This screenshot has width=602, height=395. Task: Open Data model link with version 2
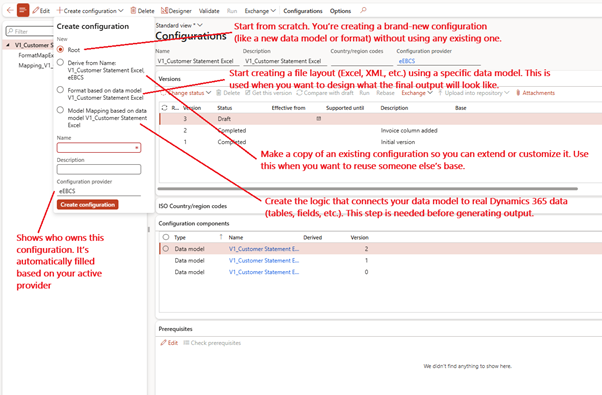tap(264, 249)
